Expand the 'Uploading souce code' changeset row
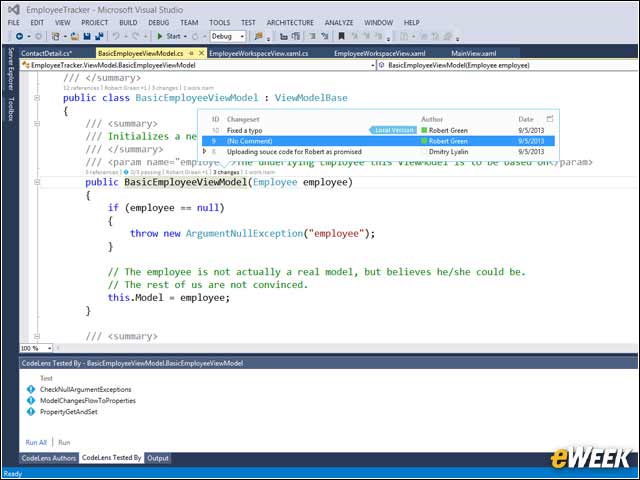The image size is (640, 480). click(x=204, y=151)
